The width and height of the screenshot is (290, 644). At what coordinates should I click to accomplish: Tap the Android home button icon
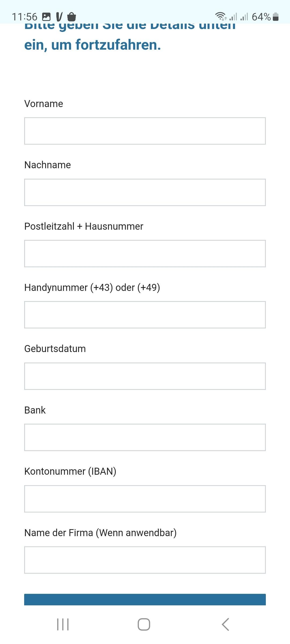coord(144,624)
